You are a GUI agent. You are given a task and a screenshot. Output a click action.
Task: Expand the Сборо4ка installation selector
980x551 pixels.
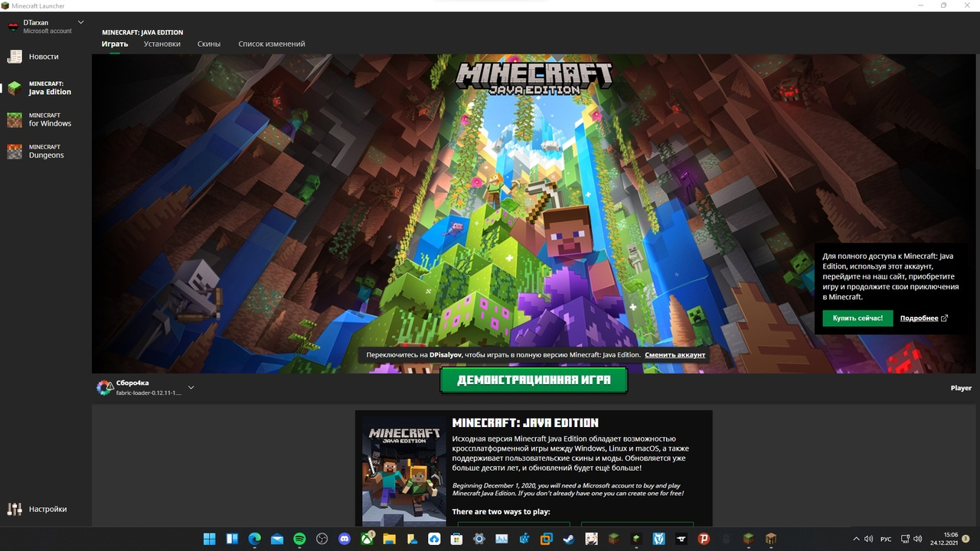(x=191, y=387)
